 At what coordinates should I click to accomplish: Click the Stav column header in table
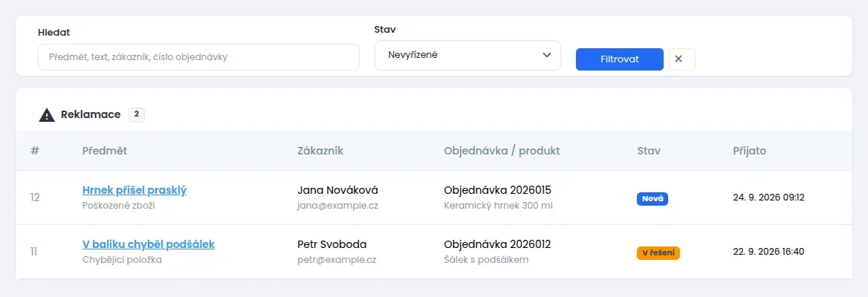[649, 151]
